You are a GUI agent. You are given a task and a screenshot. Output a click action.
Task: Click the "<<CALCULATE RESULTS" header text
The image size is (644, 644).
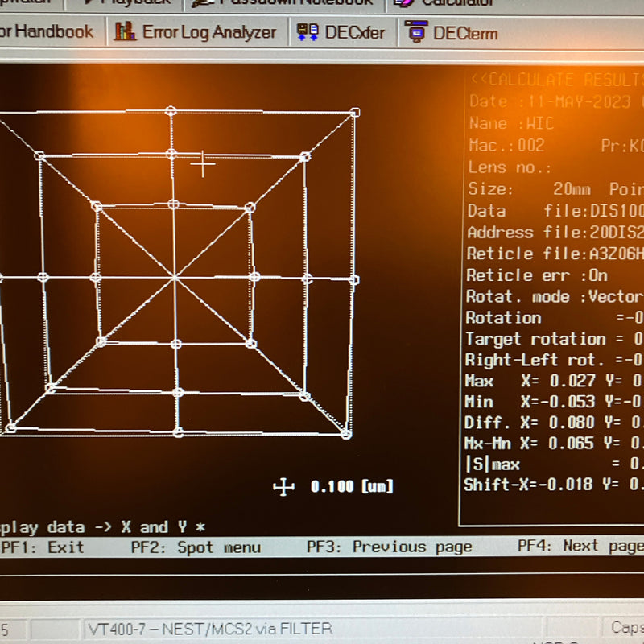(x=557, y=79)
